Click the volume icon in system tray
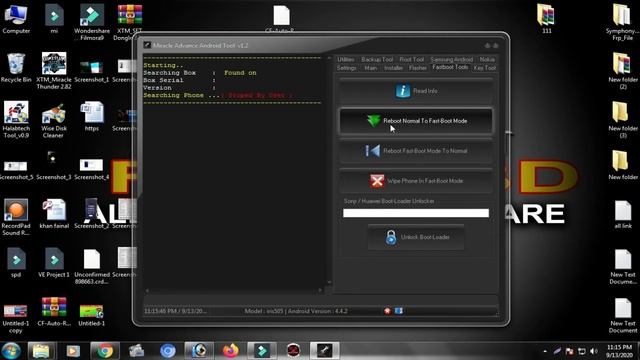Screen dimensions: 640x360 pyautogui.click(x=594, y=351)
